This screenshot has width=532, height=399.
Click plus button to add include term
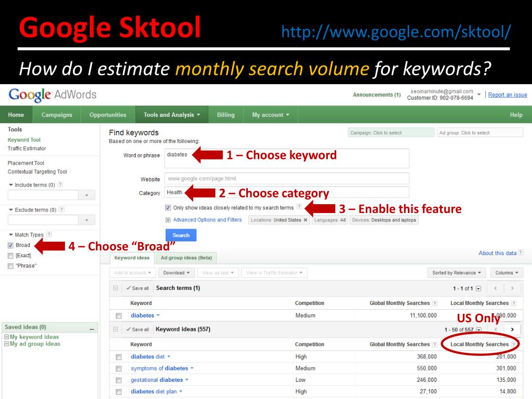pyautogui.click(x=87, y=195)
